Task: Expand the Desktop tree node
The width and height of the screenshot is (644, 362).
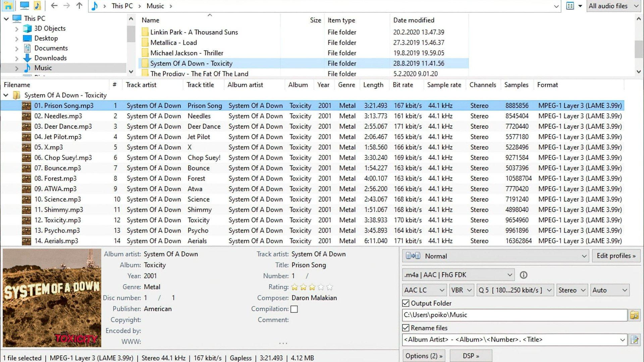Action: point(17,39)
